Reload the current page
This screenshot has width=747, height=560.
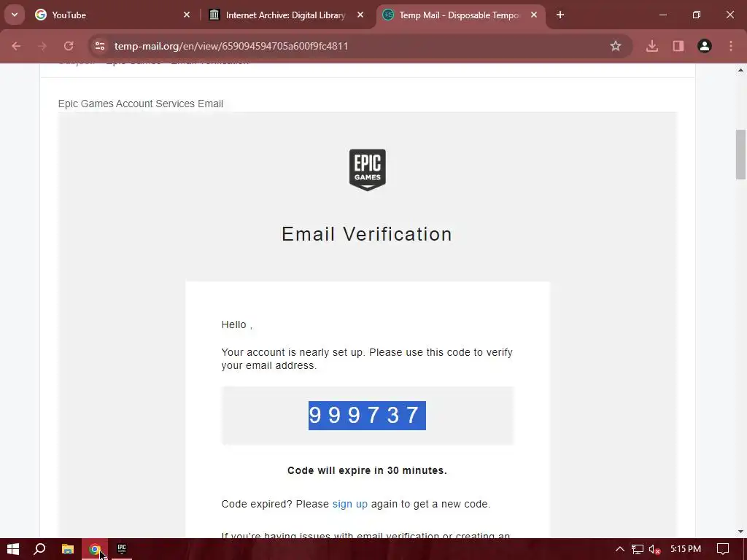point(69,46)
